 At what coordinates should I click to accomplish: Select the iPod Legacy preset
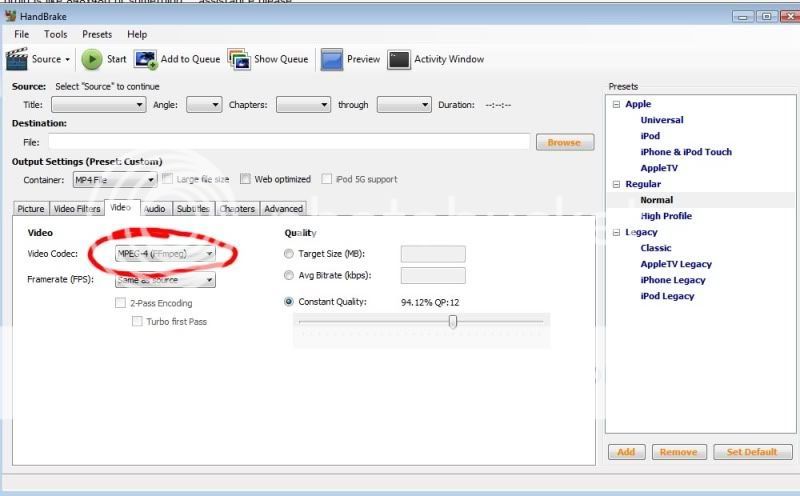(667, 296)
